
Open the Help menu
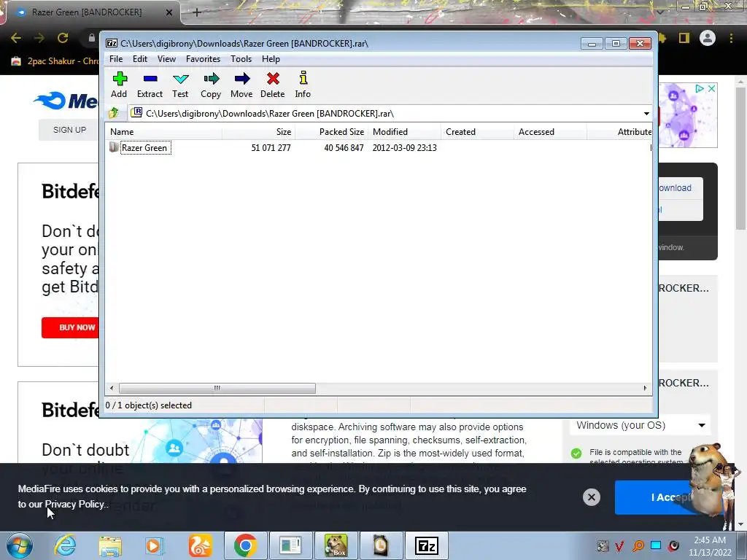(271, 59)
